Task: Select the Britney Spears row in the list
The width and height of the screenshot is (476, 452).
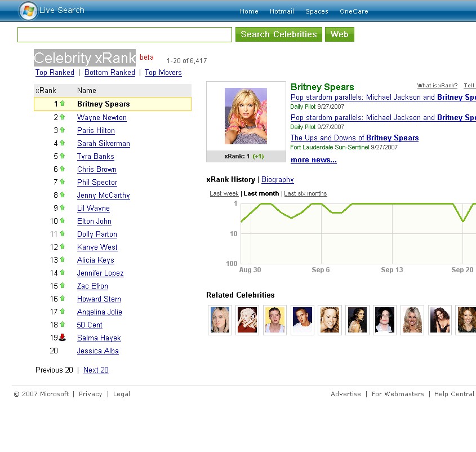Action: (x=113, y=104)
